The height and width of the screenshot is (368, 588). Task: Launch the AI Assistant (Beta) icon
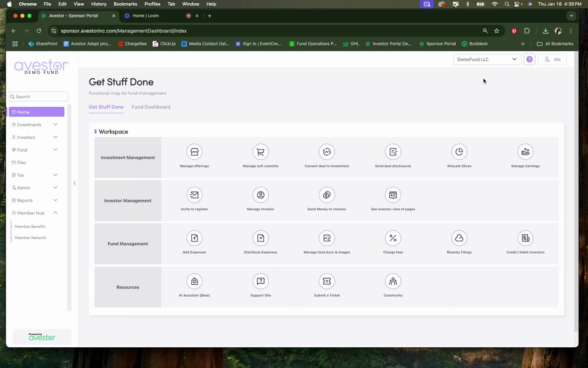tap(194, 281)
